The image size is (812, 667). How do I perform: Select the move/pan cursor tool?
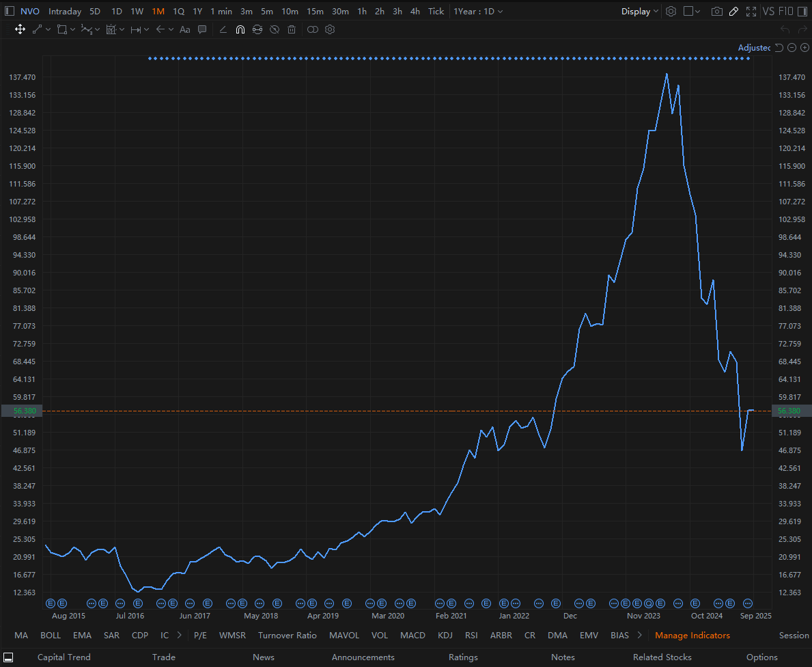point(20,29)
